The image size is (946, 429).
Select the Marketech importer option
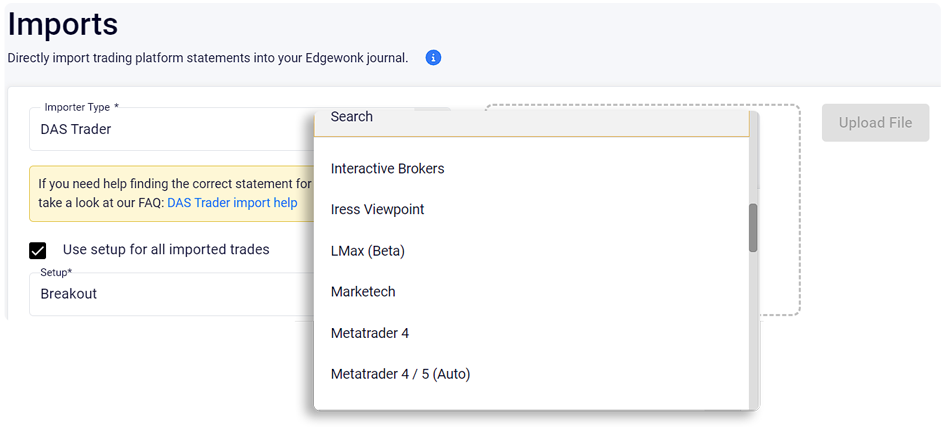tap(363, 292)
